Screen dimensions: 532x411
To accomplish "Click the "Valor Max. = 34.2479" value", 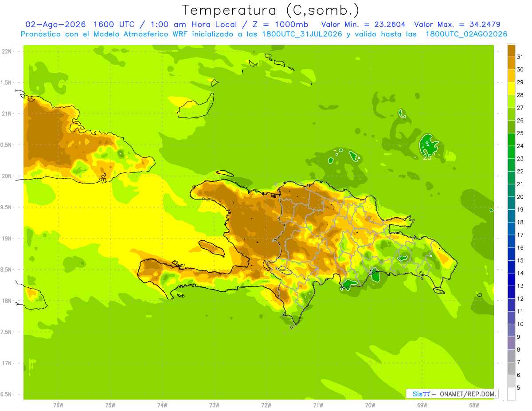I will (x=457, y=24).
